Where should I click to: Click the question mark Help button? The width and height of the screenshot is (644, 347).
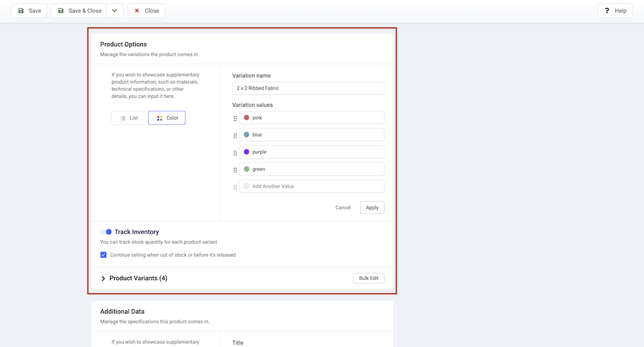(614, 11)
